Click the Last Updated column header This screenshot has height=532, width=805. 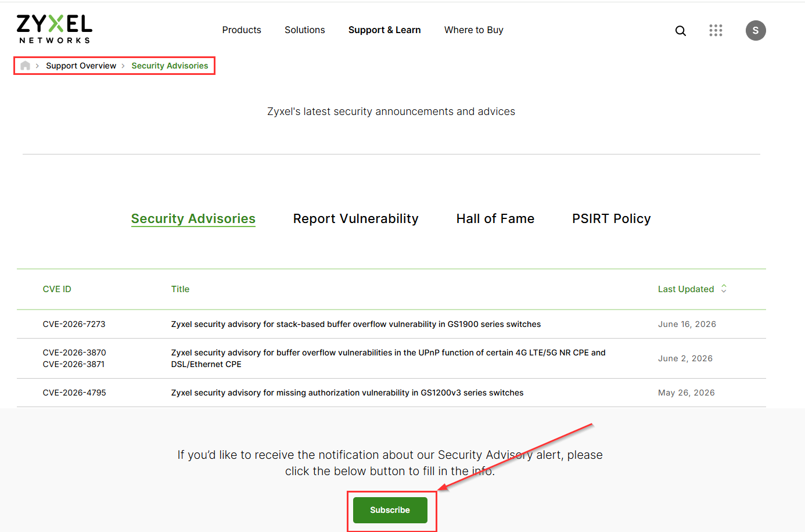tap(686, 289)
